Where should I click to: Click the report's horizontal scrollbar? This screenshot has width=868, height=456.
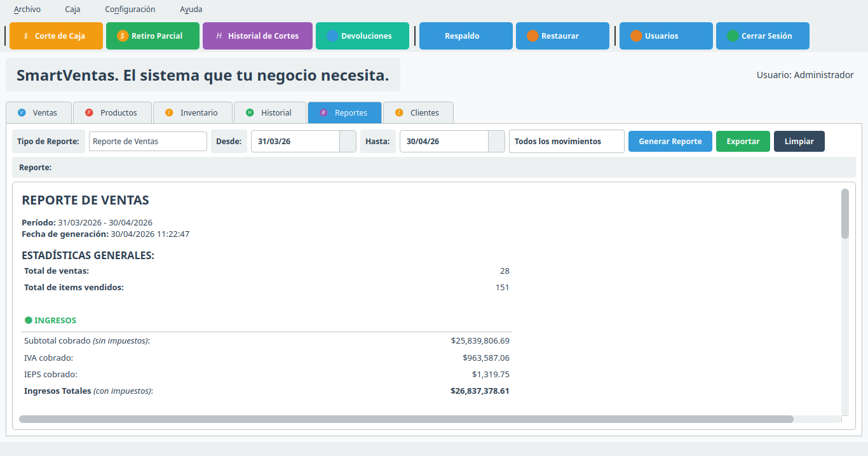pos(406,419)
